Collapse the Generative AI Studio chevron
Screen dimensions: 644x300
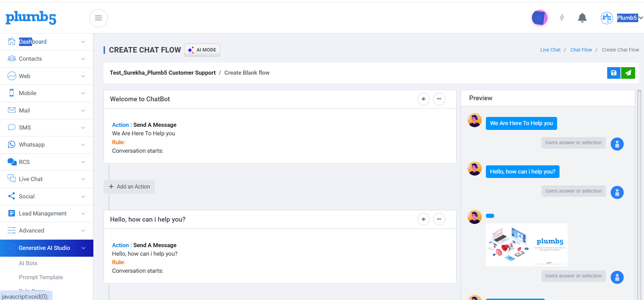pos(83,248)
